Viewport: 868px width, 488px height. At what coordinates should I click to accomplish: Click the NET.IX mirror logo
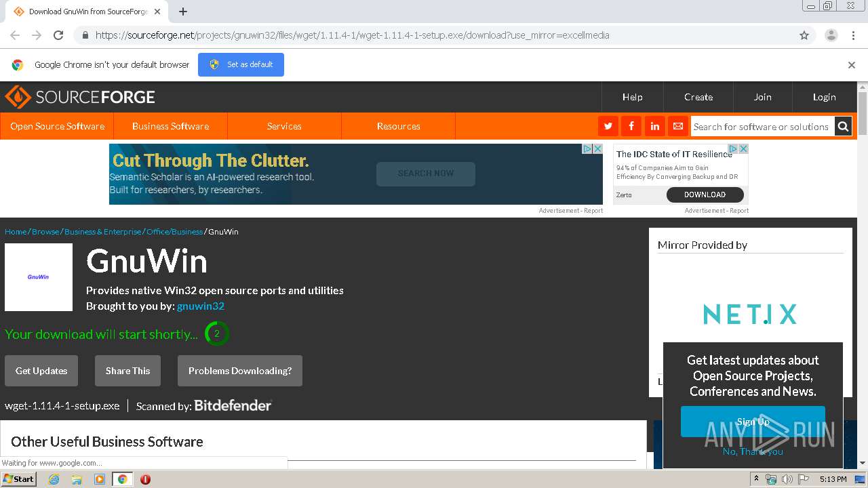(x=750, y=314)
